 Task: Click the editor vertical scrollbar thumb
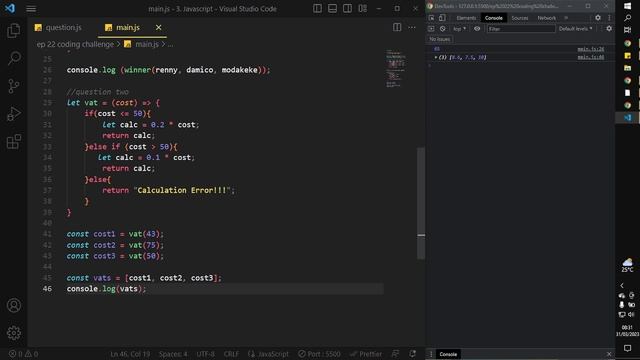coord(421,203)
